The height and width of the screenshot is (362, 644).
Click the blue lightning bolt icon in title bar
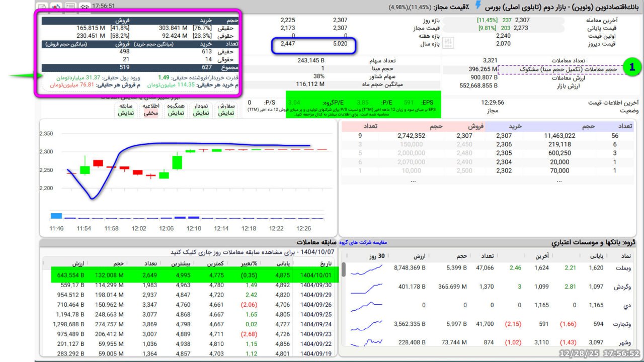[478, 6]
